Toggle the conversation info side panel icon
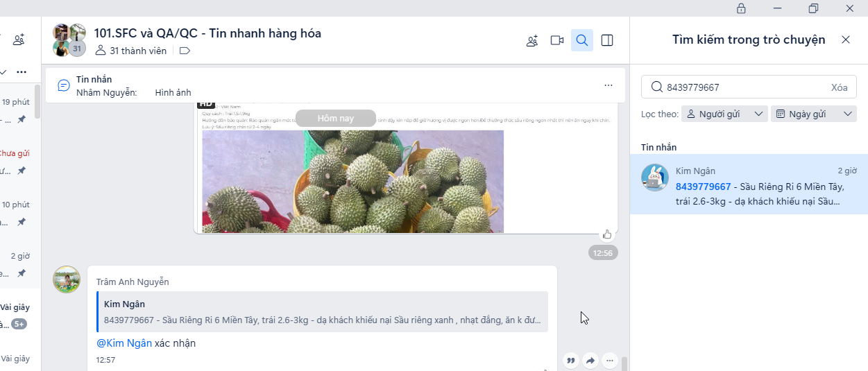 coord(607,40)
